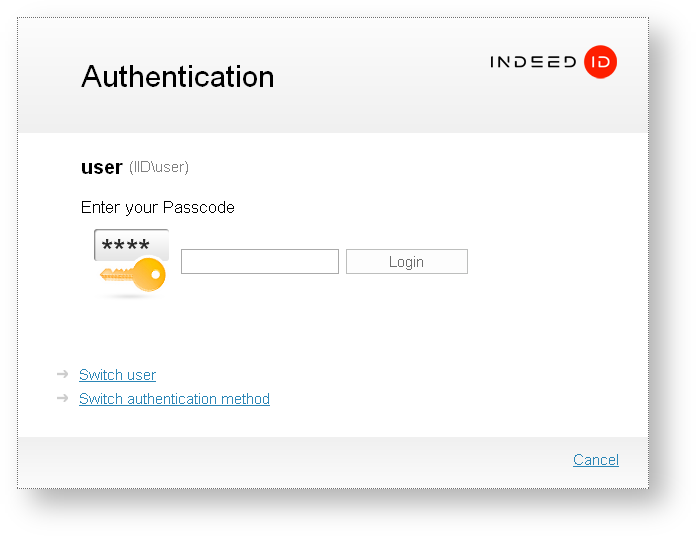This screenshot has width=697, height=537.
Task: Focus the passcode input field
Action: coord(260,262)
